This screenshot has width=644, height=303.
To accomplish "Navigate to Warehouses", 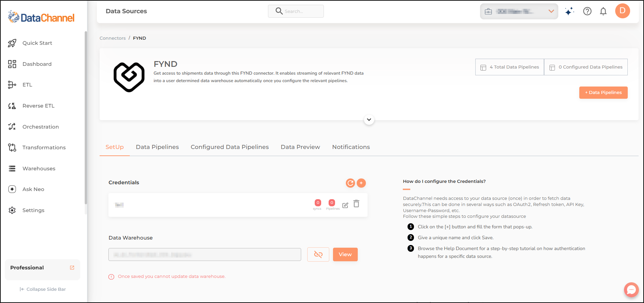I will 39,169.
